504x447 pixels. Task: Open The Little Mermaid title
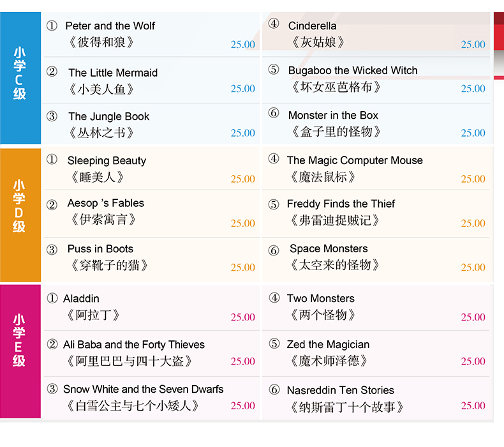coord(113,73)
